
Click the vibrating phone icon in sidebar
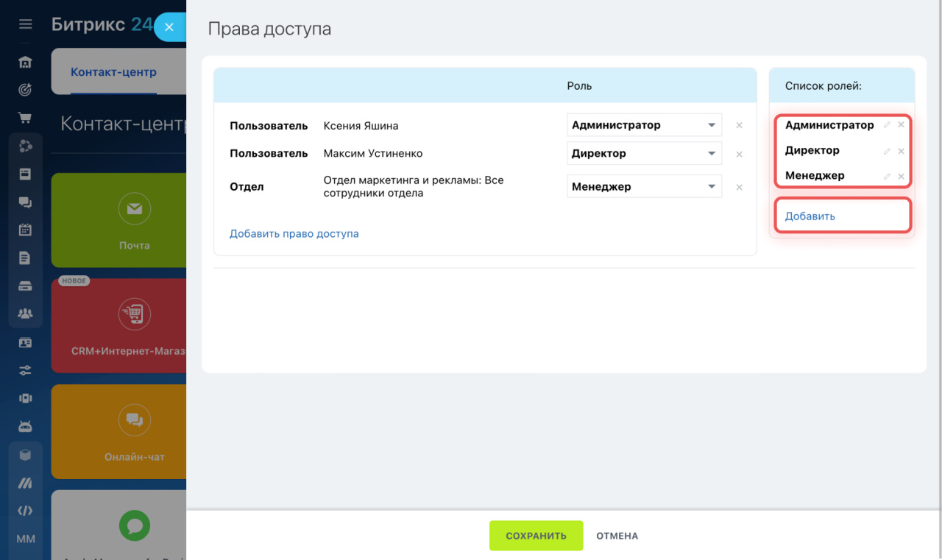point(26,398)
